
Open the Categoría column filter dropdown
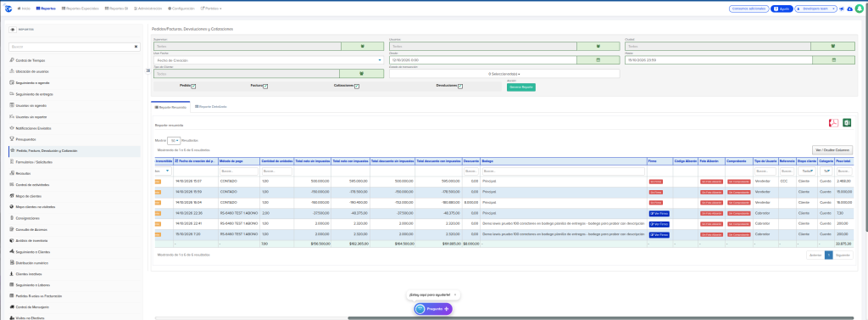click(x=826, y=171)
